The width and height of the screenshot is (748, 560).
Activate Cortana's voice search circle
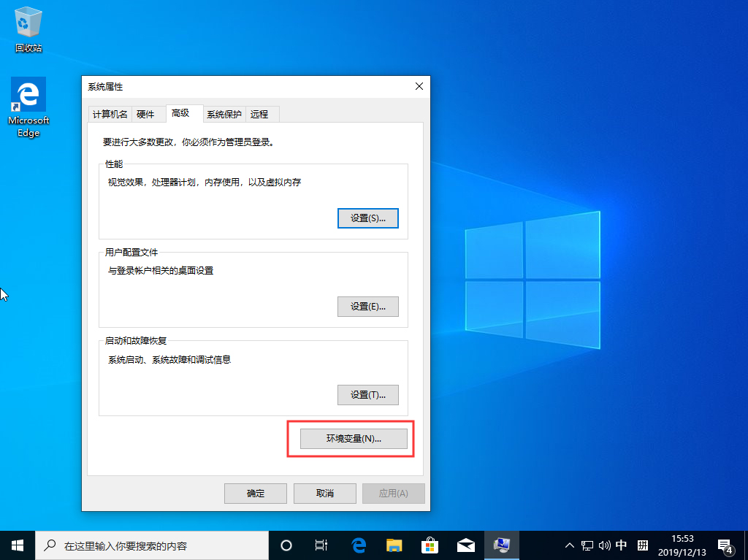(286, 545)
